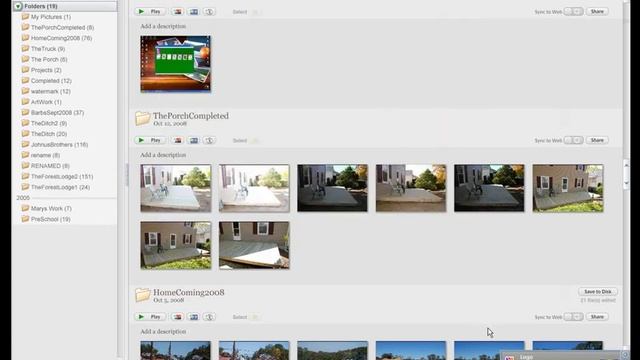Play slideshow for HomeComing2008 folder
Image resolution: width=640 pixels, height=360 pixels.
pos(150,317)
